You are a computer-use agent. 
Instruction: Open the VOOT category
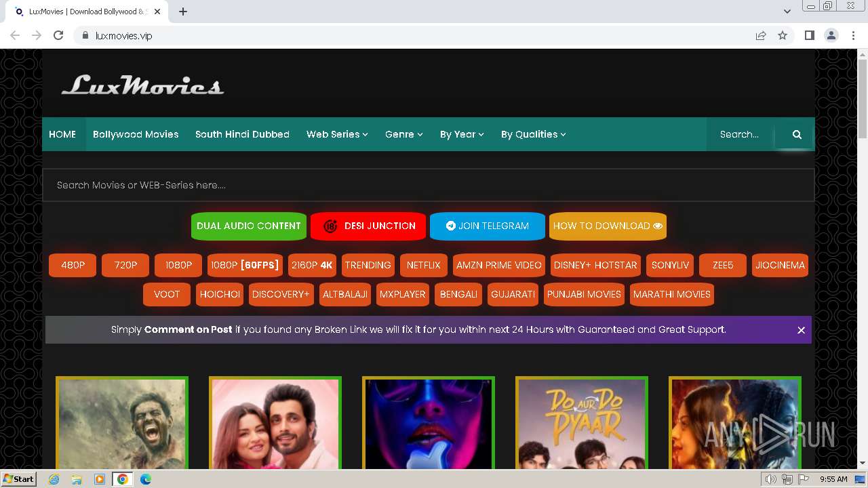[167, 294]
